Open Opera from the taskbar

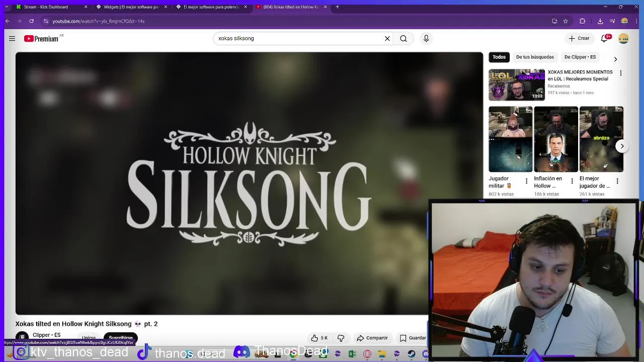click(x=367, y=354)
